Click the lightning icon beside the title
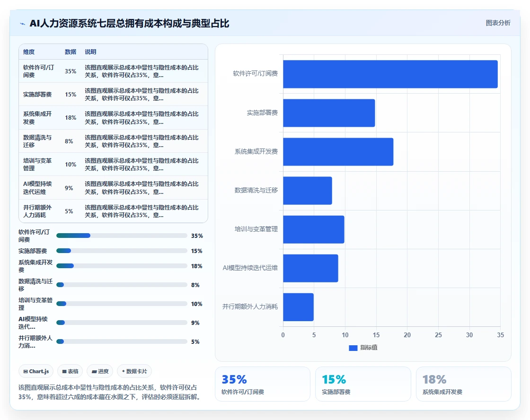530x420 pixels. pyautogui.click(x=23, y=24)
